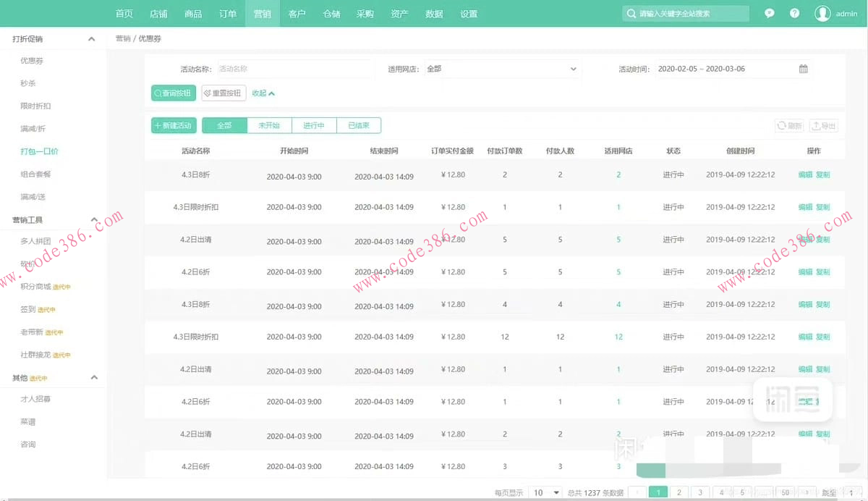Select 秒杀 in the sidebar
The width and height of the screenshot is (868, 501).
28,83
